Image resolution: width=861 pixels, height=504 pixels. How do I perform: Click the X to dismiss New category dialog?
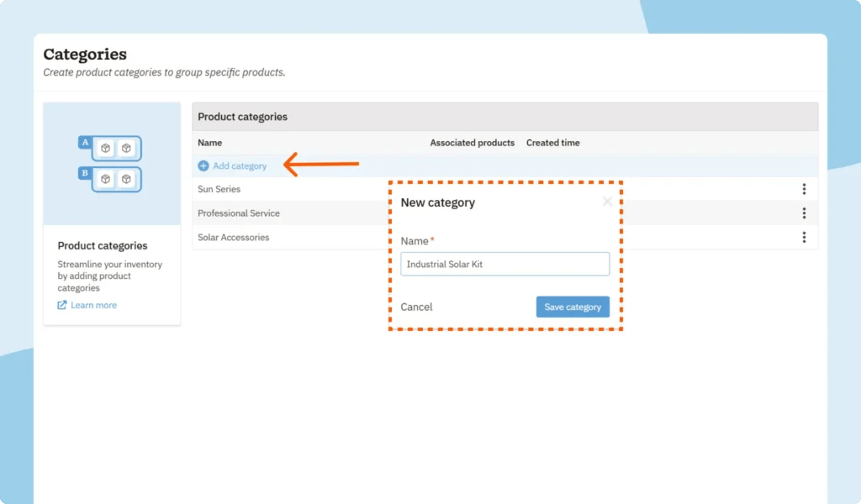(x=607, y=202)
